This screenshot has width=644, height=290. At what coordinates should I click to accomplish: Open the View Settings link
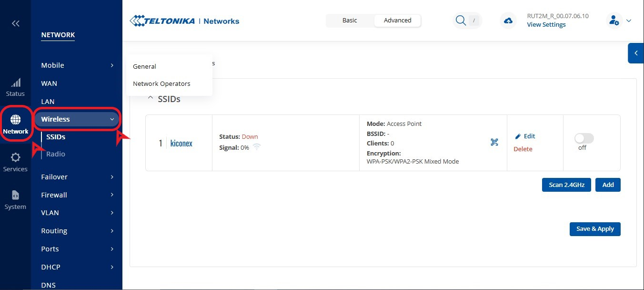point(546,25)
